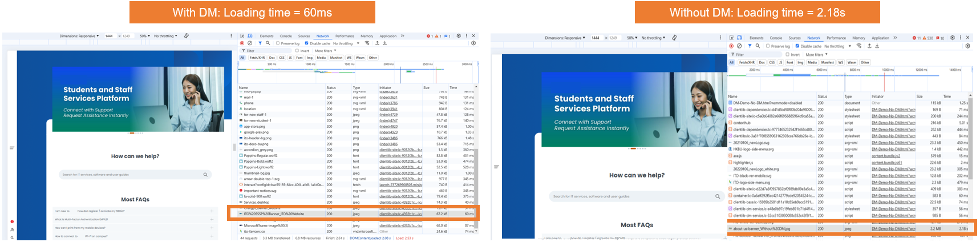Viewport: 980px width, 242px height.
Task: Switch to Elements tab in left DevTools
Action: pos(266,36)
